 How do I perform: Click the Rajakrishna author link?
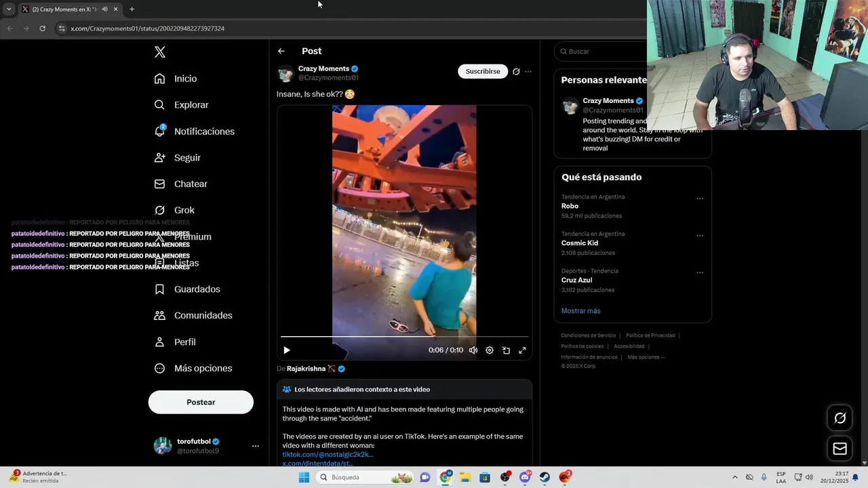(306, 369)
